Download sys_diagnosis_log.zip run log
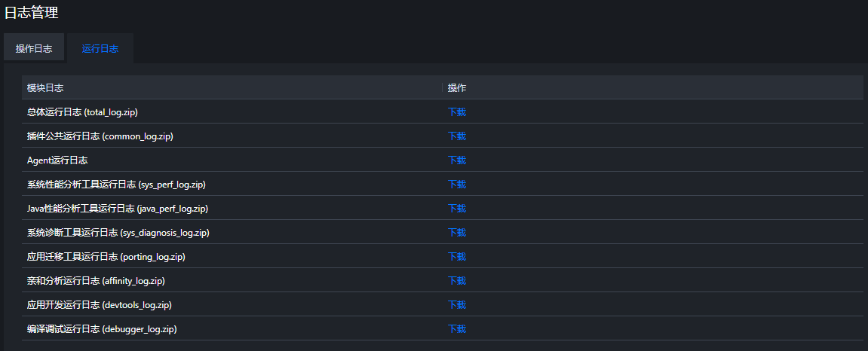The width and height of the screenshot is (868, 351). coord(457,233)
